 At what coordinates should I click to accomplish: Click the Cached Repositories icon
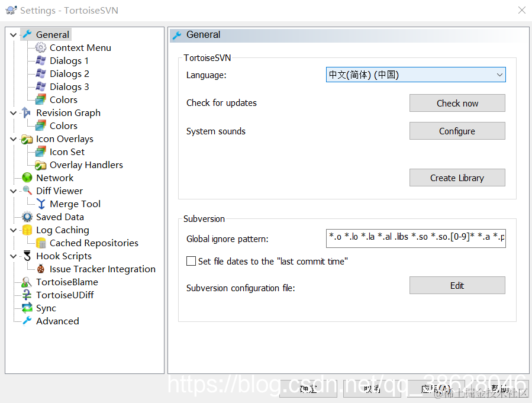(41, 243)
